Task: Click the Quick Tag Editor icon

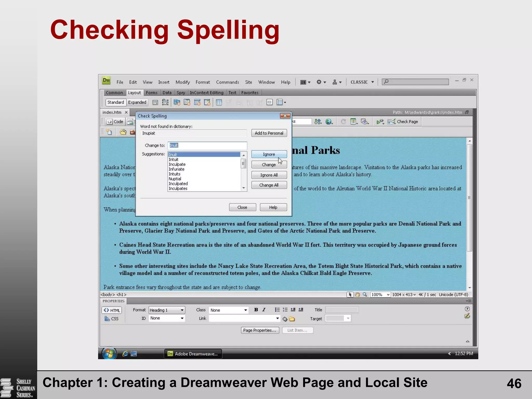Action: click(x=467, y=316)
